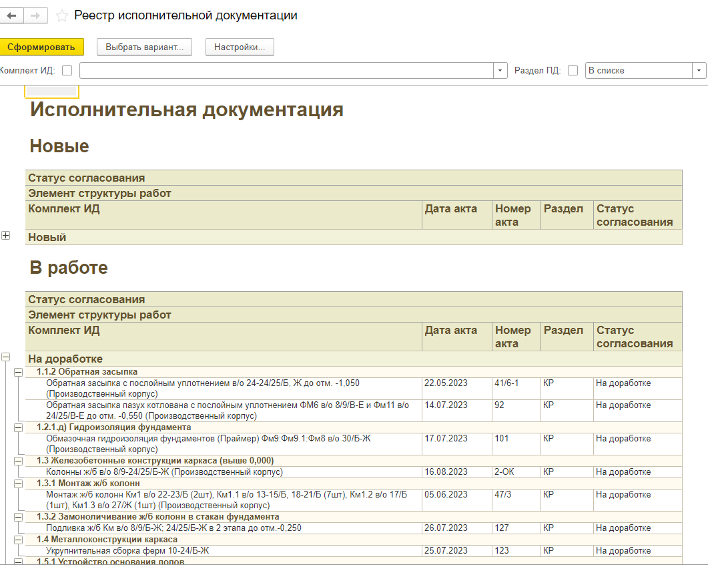Open report 'Настройки...'

[x=240, y=47]
